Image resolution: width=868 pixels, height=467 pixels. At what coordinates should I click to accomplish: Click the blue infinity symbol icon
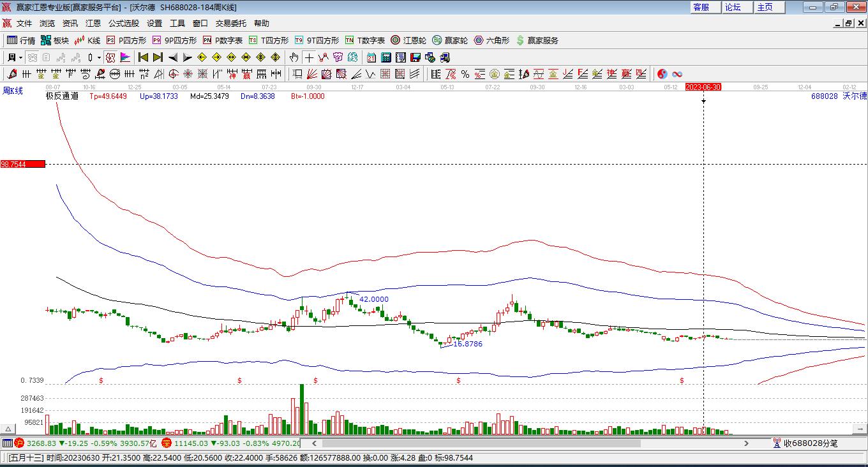click(x=677, y=74)
